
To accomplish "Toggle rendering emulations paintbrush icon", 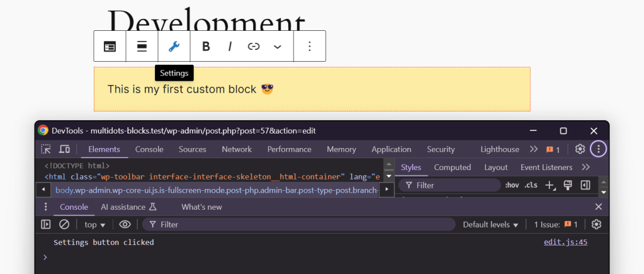I will point(568,185).
